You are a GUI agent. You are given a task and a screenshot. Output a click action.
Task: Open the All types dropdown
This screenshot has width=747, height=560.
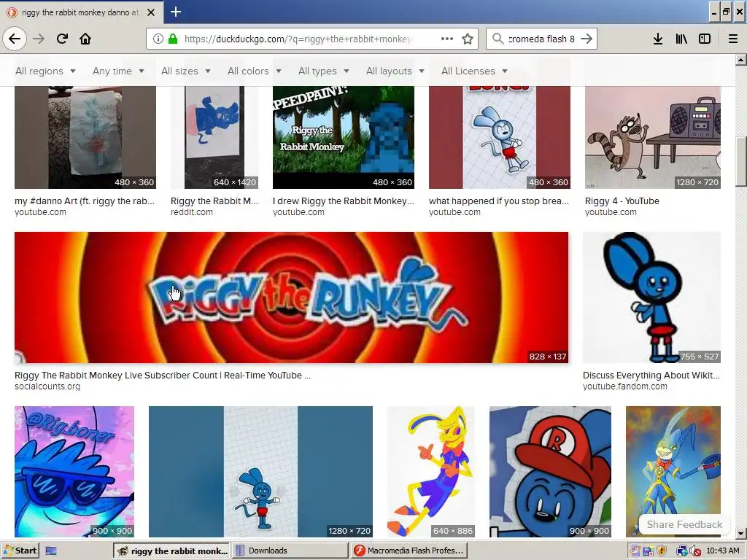pyautogui.click(x=323, y=71)
